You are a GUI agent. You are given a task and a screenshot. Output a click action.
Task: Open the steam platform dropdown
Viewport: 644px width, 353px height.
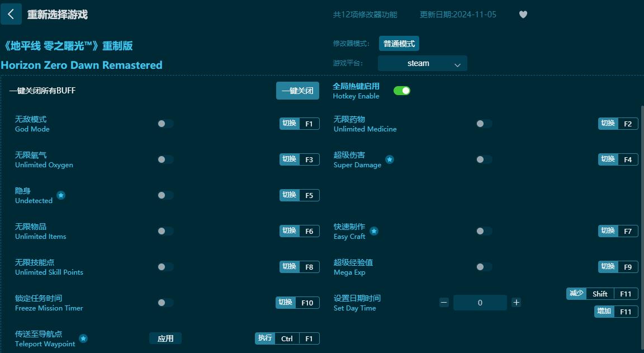coord(422,63)
